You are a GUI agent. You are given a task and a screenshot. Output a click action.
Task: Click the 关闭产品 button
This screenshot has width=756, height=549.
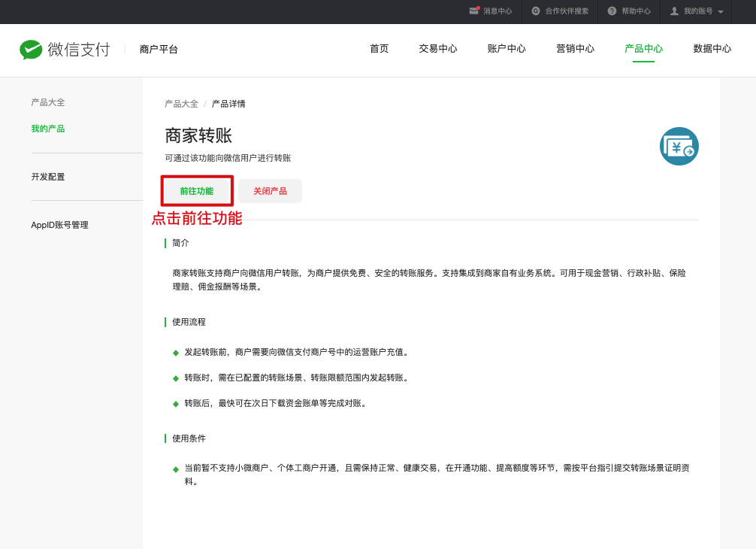tap(270, 191)
